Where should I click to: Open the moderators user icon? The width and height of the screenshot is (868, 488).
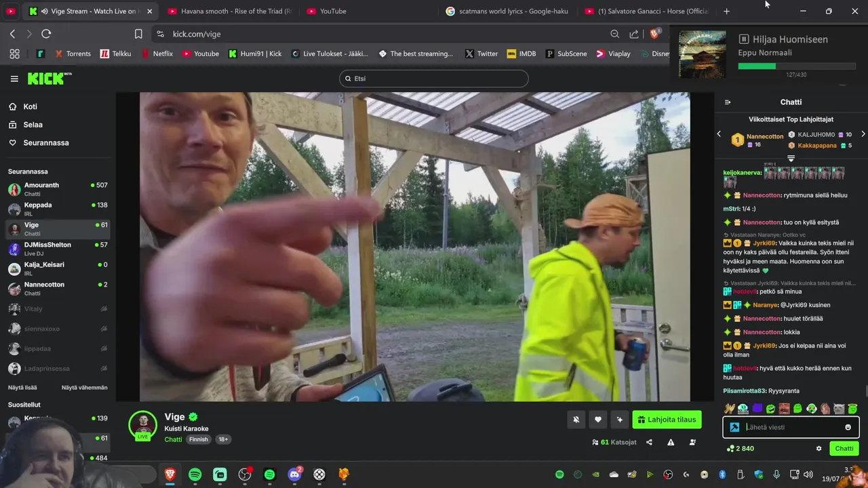pyautogui.click(x=692, y=443)
